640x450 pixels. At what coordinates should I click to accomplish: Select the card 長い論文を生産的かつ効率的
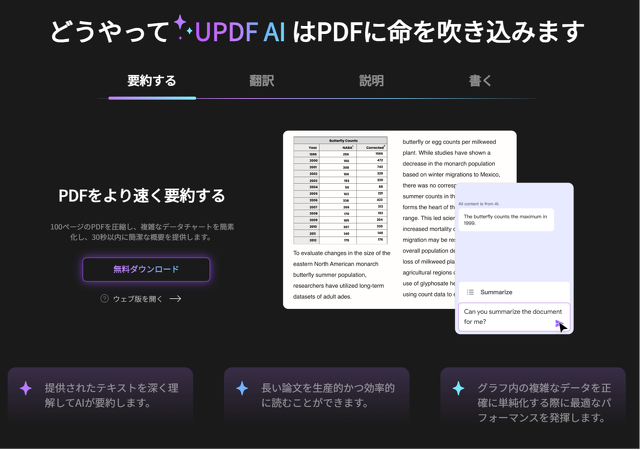pos(317,395)
